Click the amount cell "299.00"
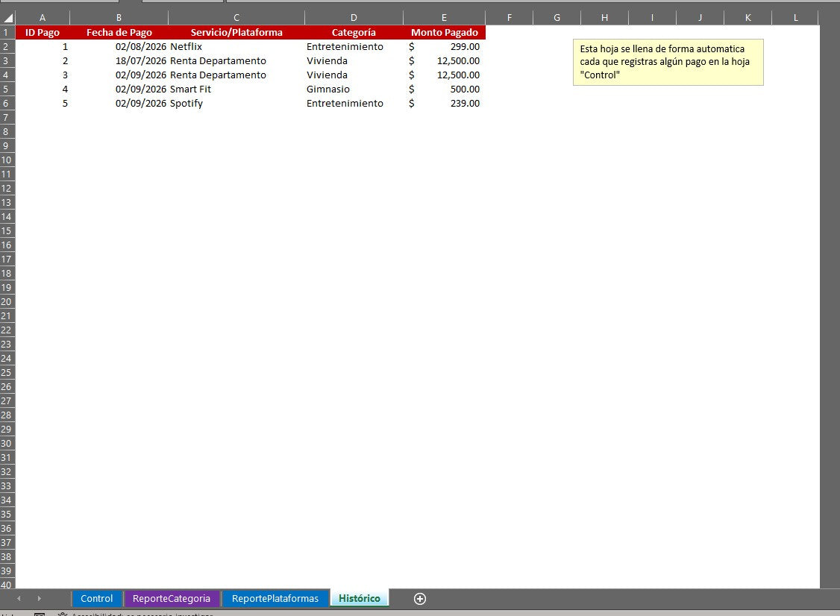840x616 pixels. click(x=444, y=46)
